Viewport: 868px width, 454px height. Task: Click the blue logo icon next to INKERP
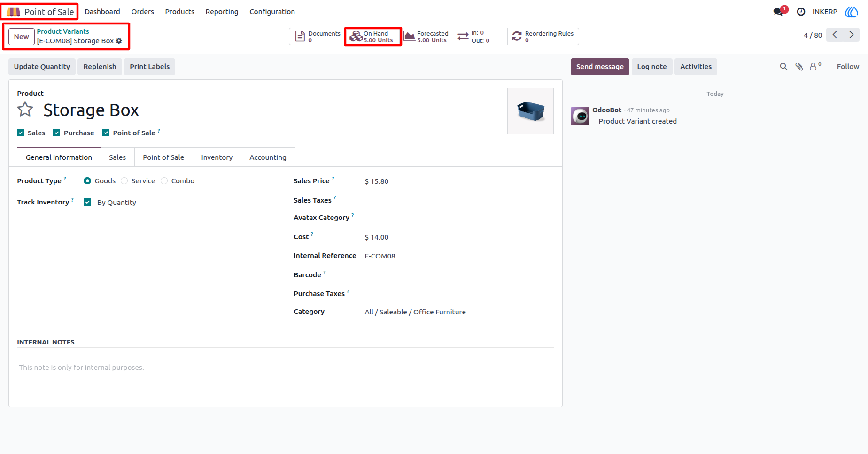[x=852, y=12]
